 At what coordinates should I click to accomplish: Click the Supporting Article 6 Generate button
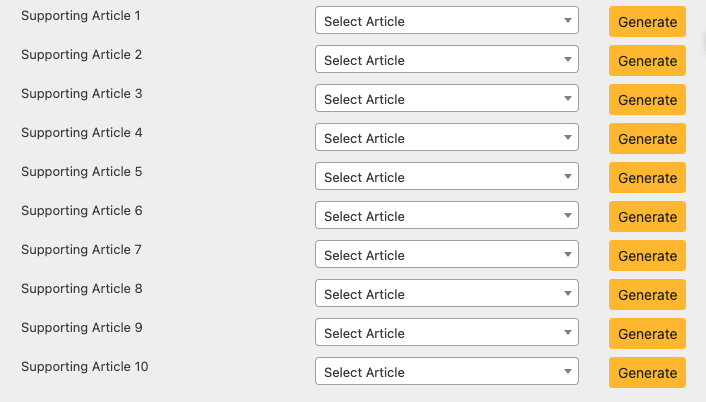point(647,217)
